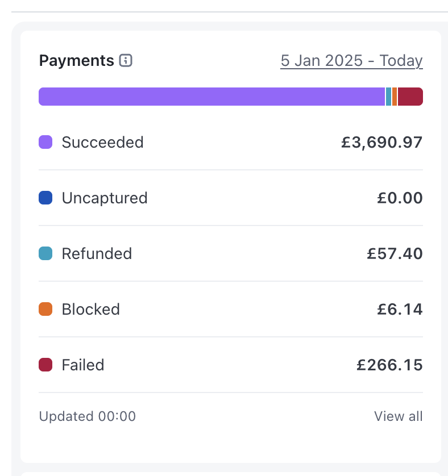Select the purple succeeded segment of the bar
The width and height of the screenshot is (448, 476).
click(211, 97)
